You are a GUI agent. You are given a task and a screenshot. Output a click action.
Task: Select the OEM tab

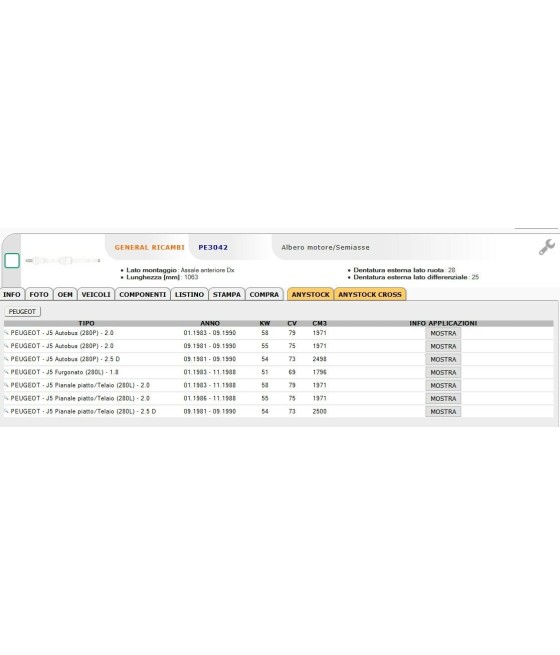[65, 294]
